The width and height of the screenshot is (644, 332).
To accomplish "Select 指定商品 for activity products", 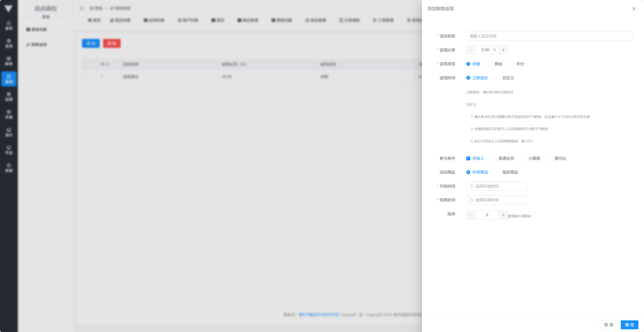I will 498,172.
